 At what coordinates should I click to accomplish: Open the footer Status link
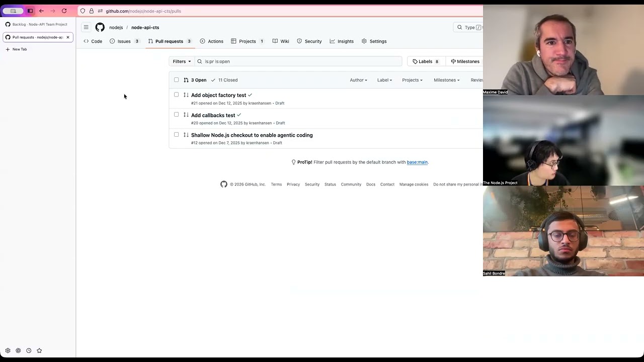tap(330, 185)
